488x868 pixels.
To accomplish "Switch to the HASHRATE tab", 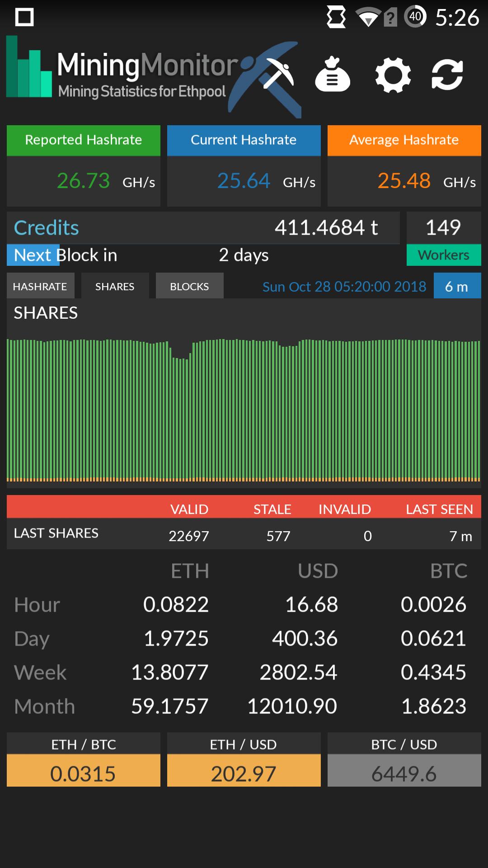I will (40, 286).
